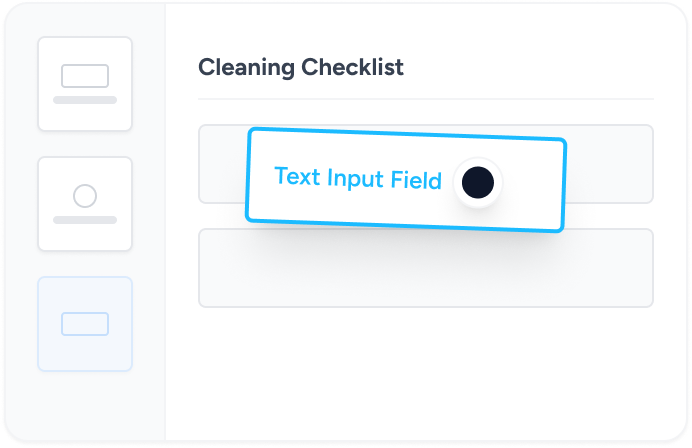
Task: Click the rectangle icon in top sidebar card
Action: [x=85, y=76]
